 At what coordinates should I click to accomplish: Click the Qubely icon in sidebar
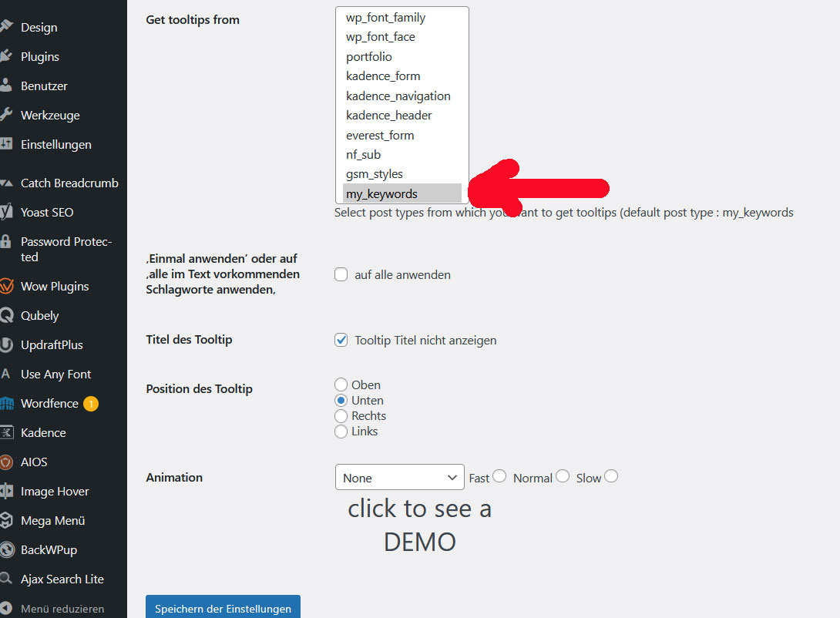tap(7, 316)
